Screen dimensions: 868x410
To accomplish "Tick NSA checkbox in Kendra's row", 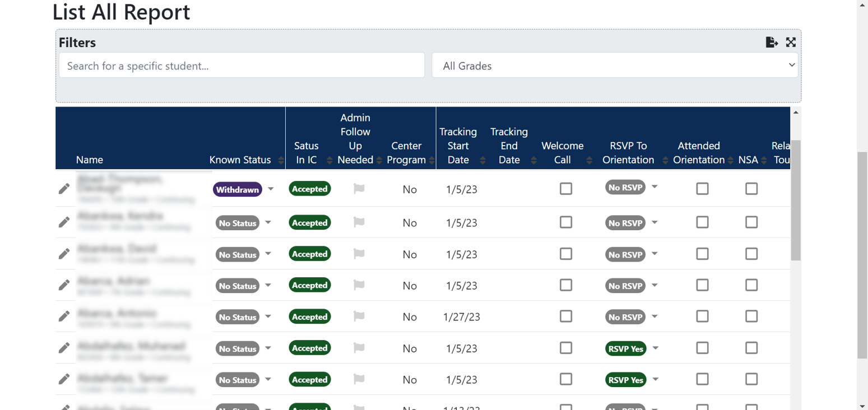I will click(x=751, y=222).
